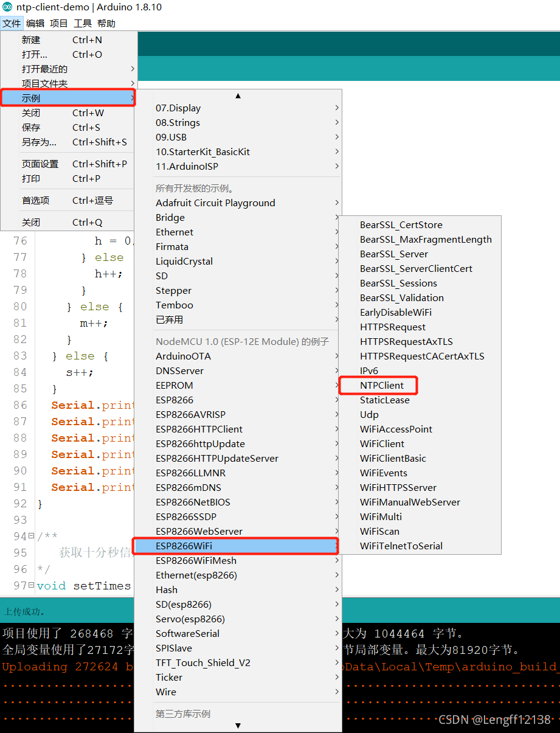The width and height of the screenshot is (560, 733).
Task: Expand the ESP8266HTTPClient examples
Action: tap(238, 429)
